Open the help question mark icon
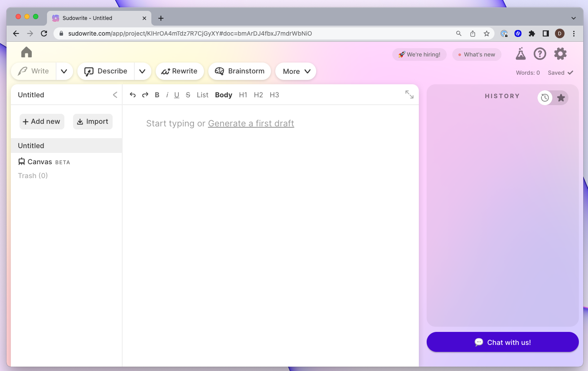This screenshot has height=371, width=588. point(540,54)
